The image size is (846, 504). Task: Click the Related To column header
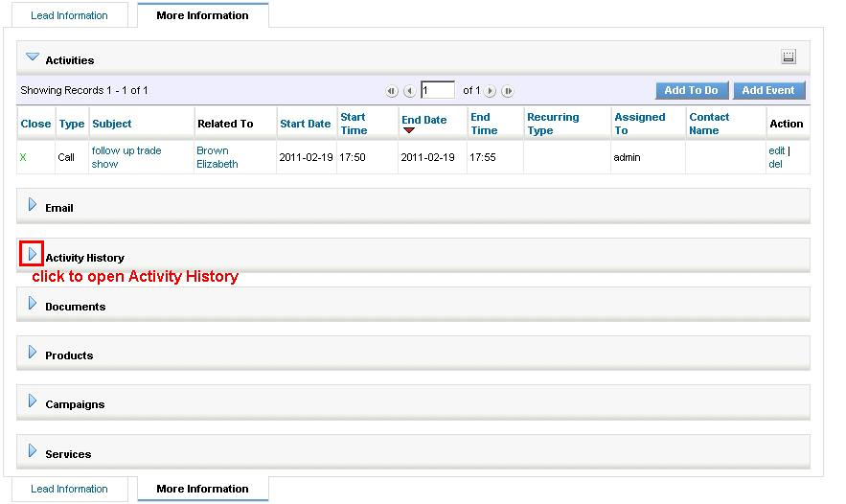(225, 124)
